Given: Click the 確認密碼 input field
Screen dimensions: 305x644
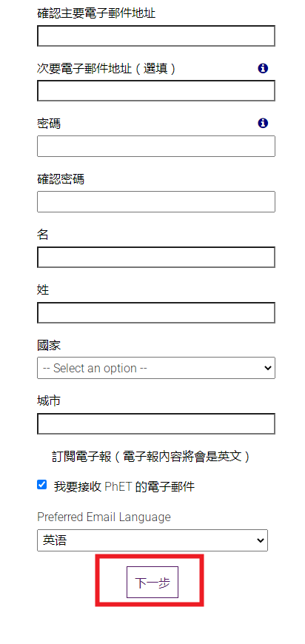Looking at the screenshot, I should [x=156, y=201].
